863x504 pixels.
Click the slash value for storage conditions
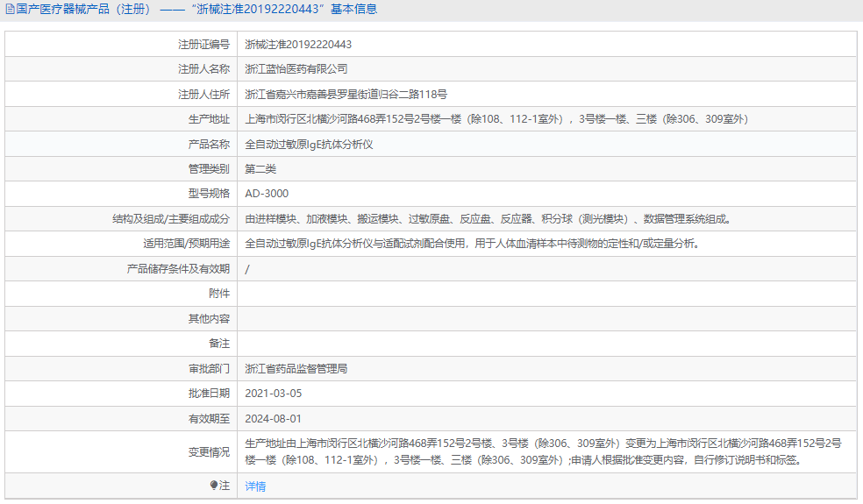click(247, 269)
